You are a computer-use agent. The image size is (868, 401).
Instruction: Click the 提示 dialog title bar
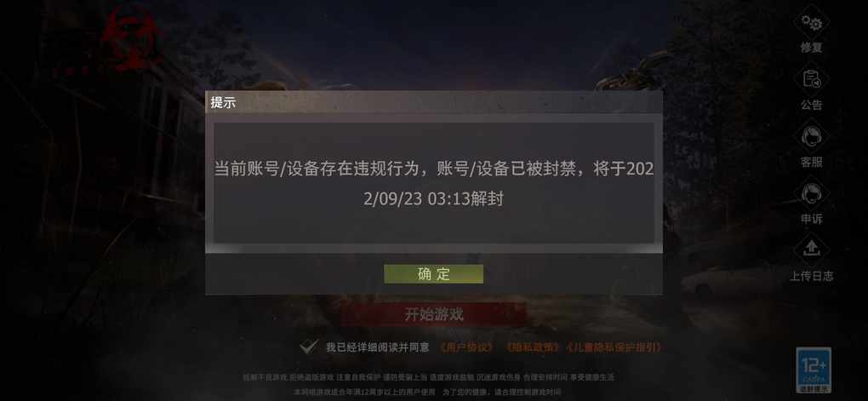point(434,102)
